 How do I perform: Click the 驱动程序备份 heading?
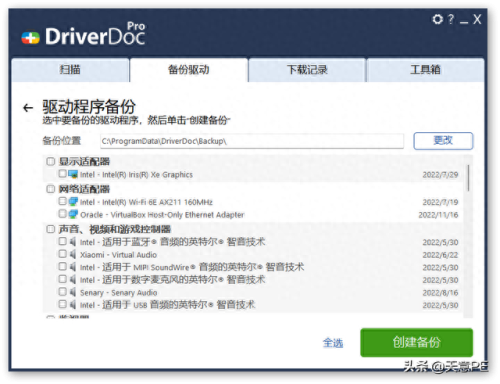(89, 107)
